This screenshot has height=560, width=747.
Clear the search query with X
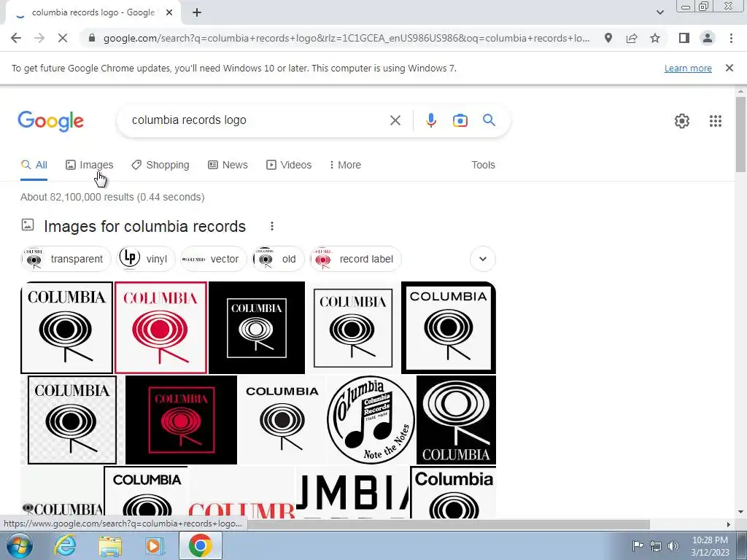[395, 120]
